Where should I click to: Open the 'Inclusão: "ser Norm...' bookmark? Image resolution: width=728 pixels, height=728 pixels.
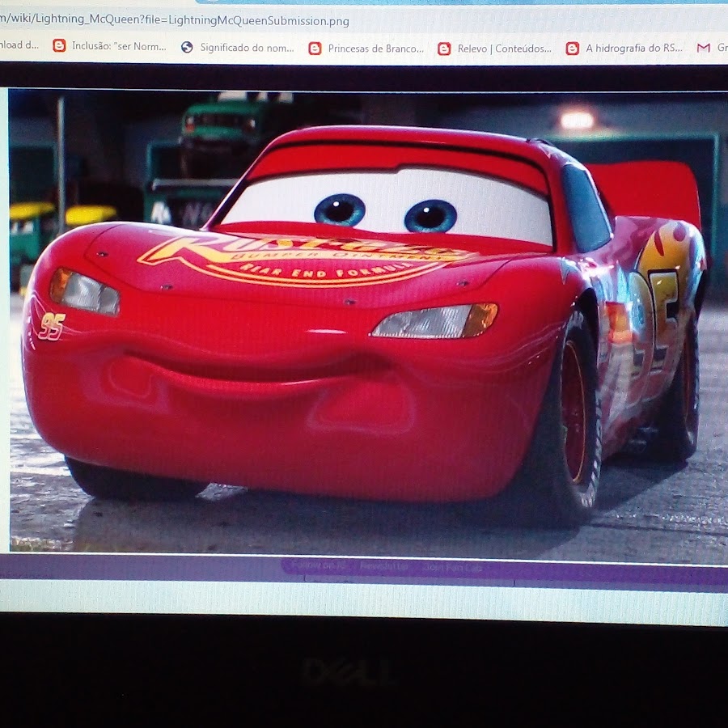109,46
